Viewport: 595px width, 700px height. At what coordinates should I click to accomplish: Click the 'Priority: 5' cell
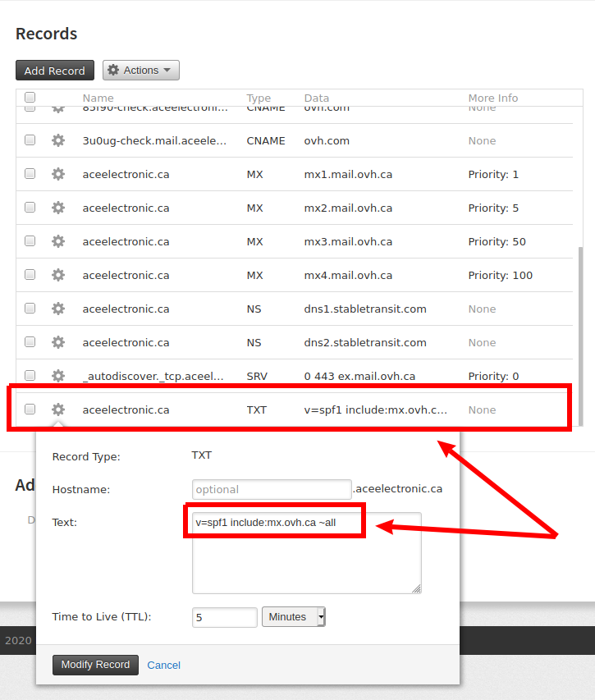(493, 208)
